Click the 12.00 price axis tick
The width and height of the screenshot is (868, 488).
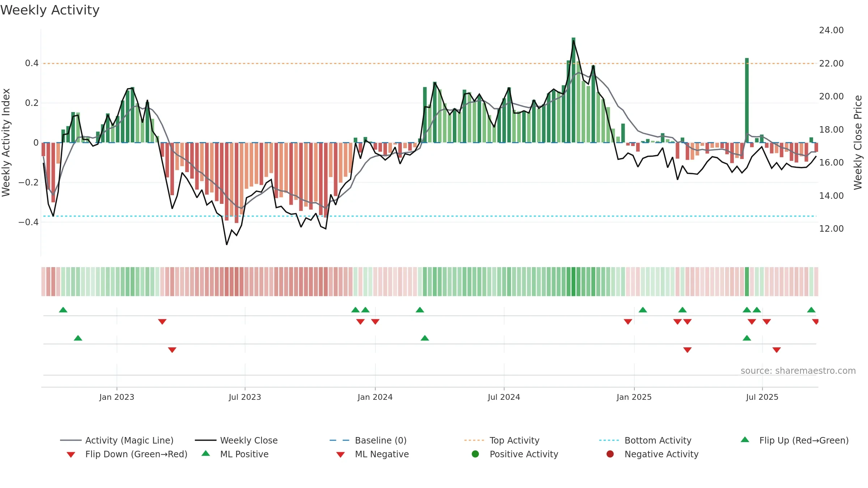(831, 228)
